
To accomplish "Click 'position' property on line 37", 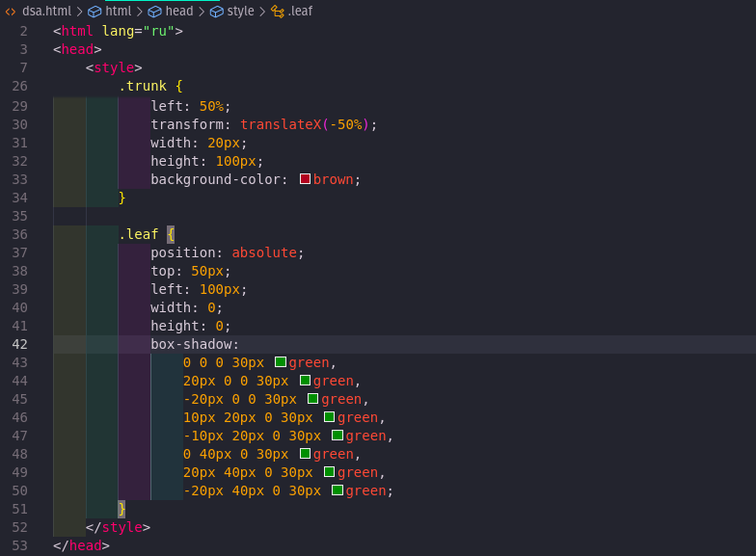I will pyautogui.click(x=183, y=252).
